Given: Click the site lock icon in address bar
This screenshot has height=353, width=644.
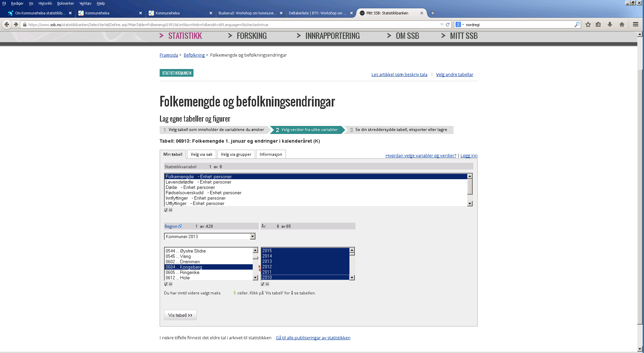Looking at the screenshot, I should [25, 24].
